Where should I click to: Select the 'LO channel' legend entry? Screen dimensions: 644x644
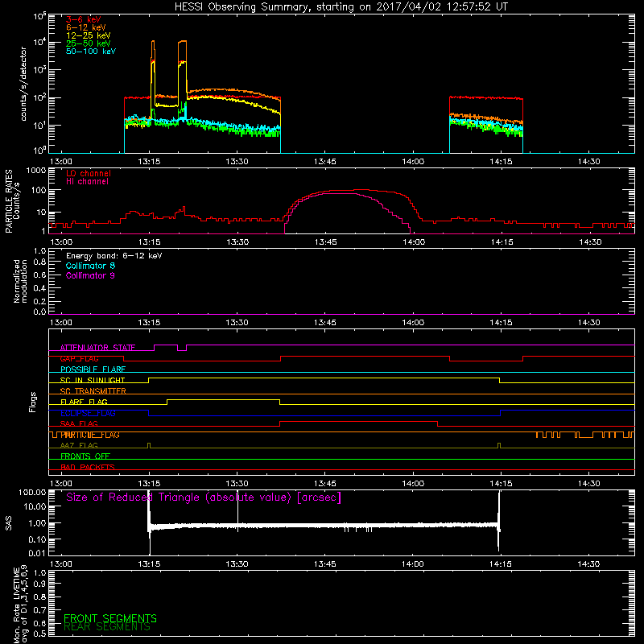click(89, 173)
